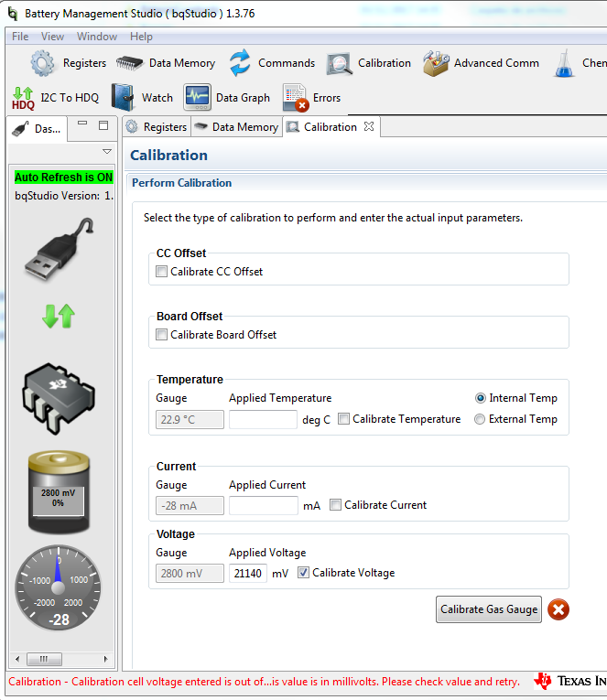Enable Calibrate Board Offset checkbox

pos(161,334)
